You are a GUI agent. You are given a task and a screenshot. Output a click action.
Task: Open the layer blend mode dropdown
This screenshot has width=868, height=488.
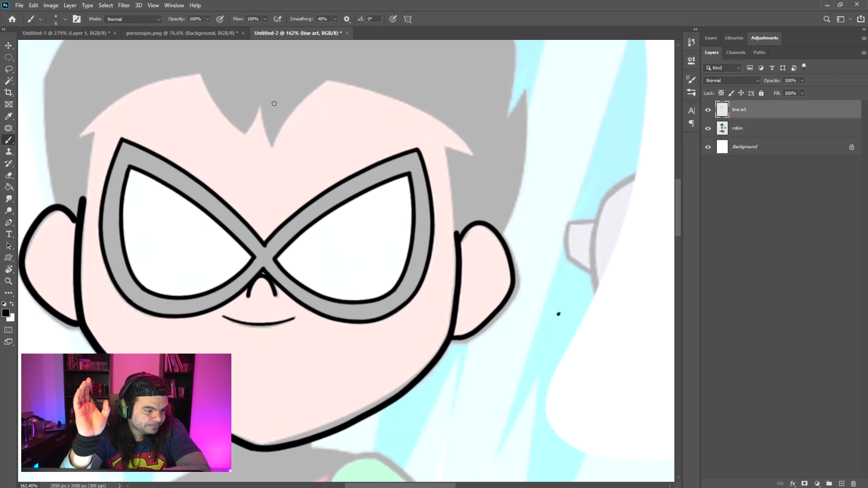point(732,80)
